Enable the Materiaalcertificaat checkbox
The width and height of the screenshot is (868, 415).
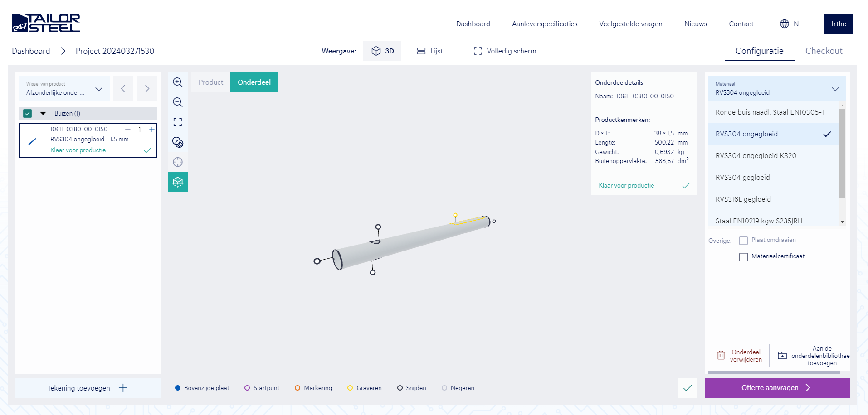tap(743, 257)
